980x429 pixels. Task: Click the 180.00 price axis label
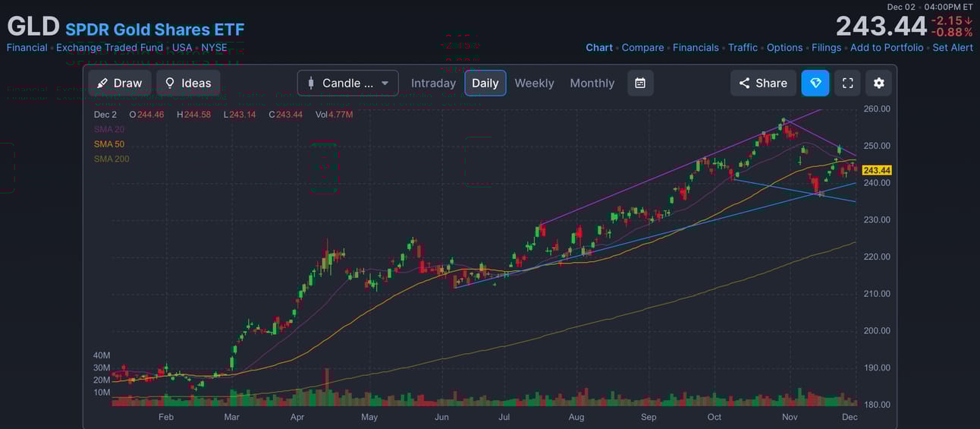point(877,405)
